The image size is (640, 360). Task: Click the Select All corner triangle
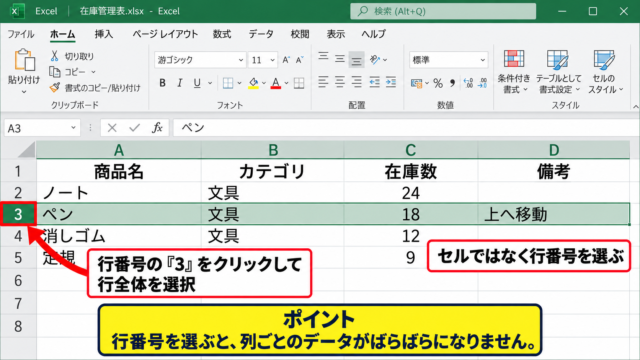pyautogui.click(x=26, y=150)
